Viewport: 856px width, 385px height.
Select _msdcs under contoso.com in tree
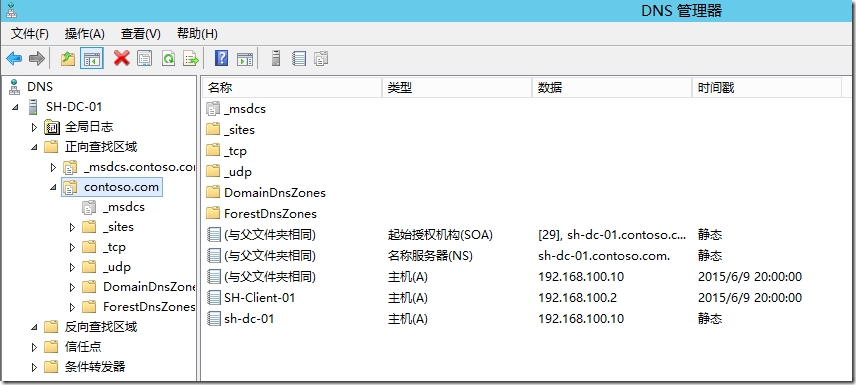click(x=123, y=207)
